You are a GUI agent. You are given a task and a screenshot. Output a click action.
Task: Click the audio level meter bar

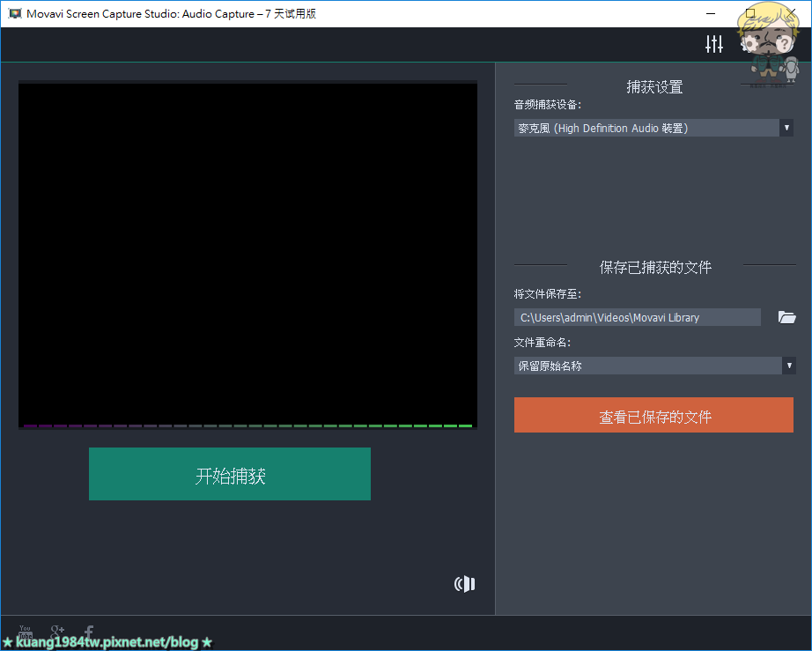(247, 425)
